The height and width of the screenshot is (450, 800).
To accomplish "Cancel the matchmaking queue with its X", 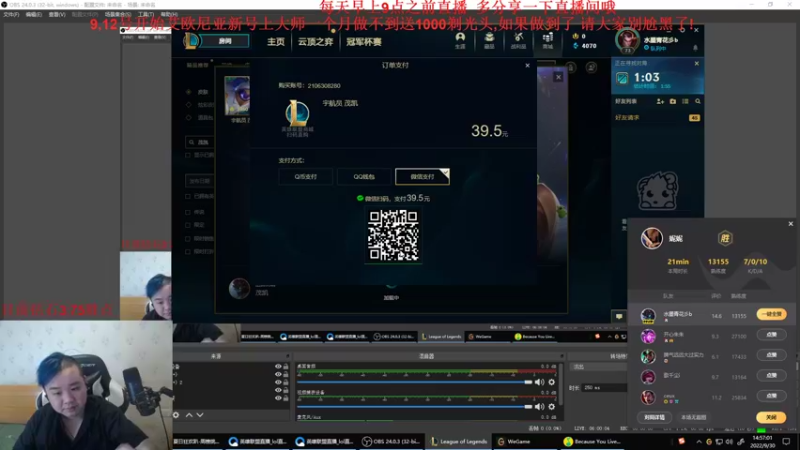I will pyautogui.click(x=697, y=63).
